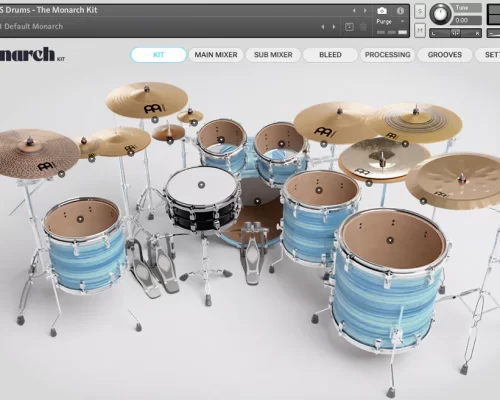This screenshot has height=400, width=500.
Task: Click the marker on the right rack tom
Action: tap(281, 144)
